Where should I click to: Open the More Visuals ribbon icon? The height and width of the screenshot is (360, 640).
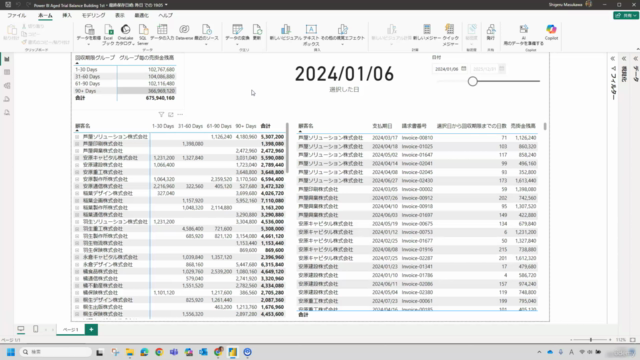[x=342, y=29]
